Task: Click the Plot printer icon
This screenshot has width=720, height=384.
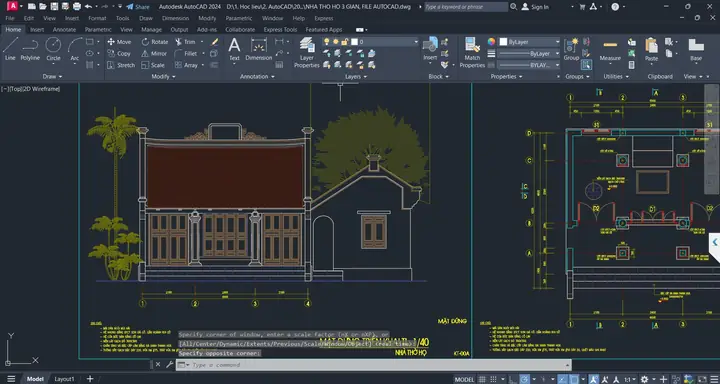Action: click(x=77, y=6)
